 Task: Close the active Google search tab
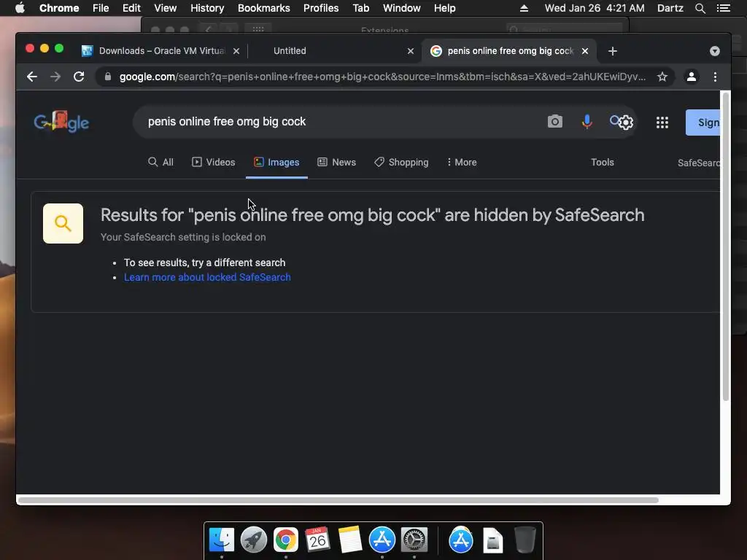tap(585, 51)
